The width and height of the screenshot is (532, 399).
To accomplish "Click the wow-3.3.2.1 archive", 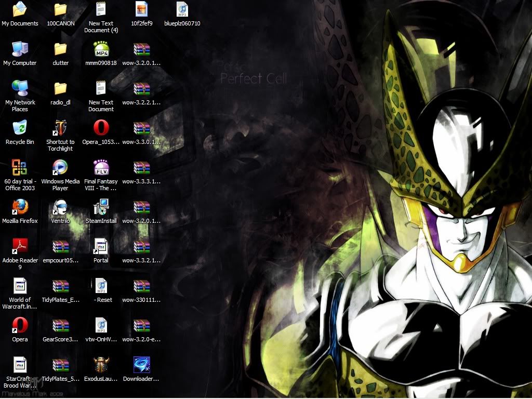I will [141, 246].
